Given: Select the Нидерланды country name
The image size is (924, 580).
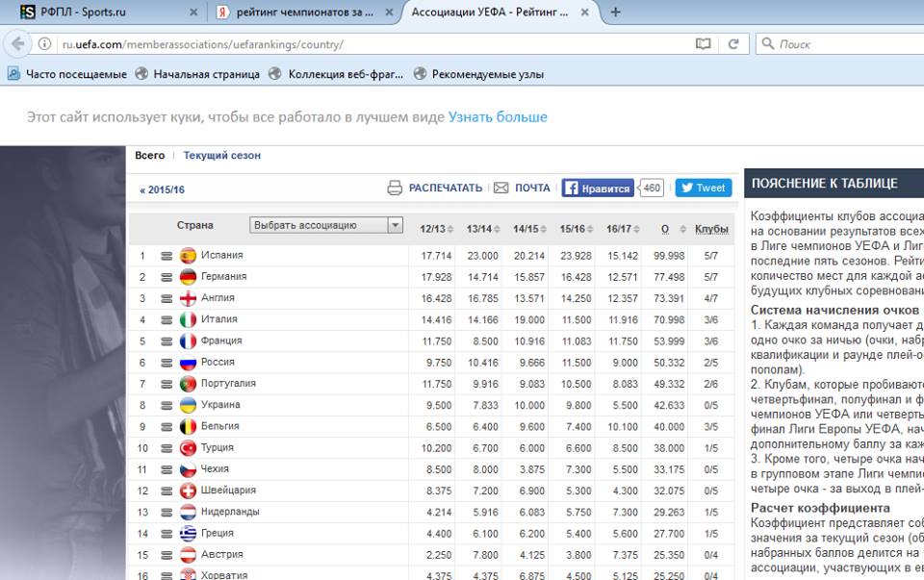Looking at the screenshot, I should tap(230, 512).
